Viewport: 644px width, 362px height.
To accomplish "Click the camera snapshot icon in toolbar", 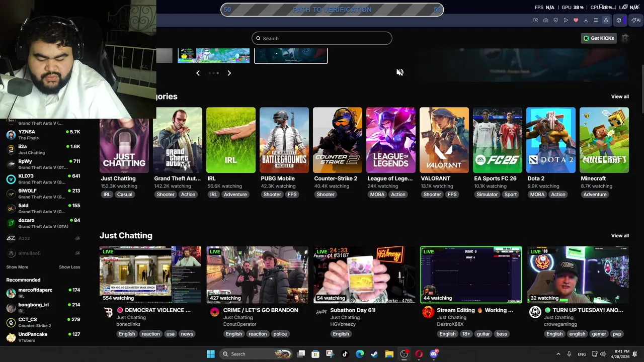I will click(546, 20).
